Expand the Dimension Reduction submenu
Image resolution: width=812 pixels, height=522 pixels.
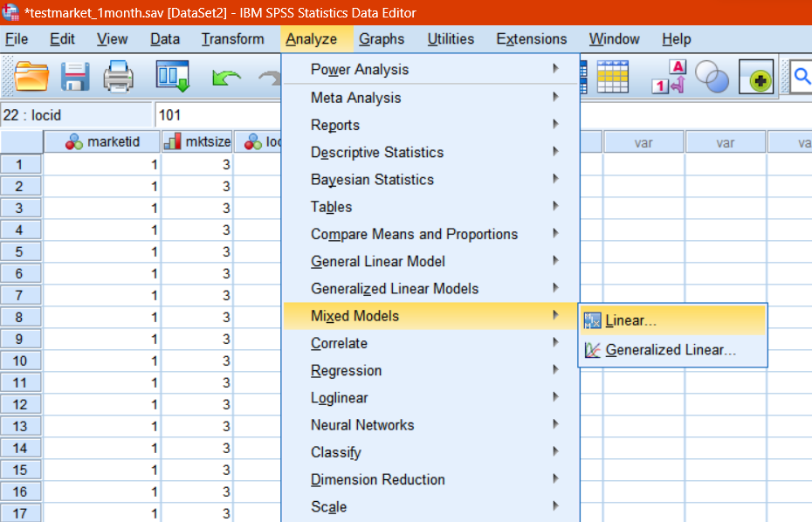click(430, 479)
